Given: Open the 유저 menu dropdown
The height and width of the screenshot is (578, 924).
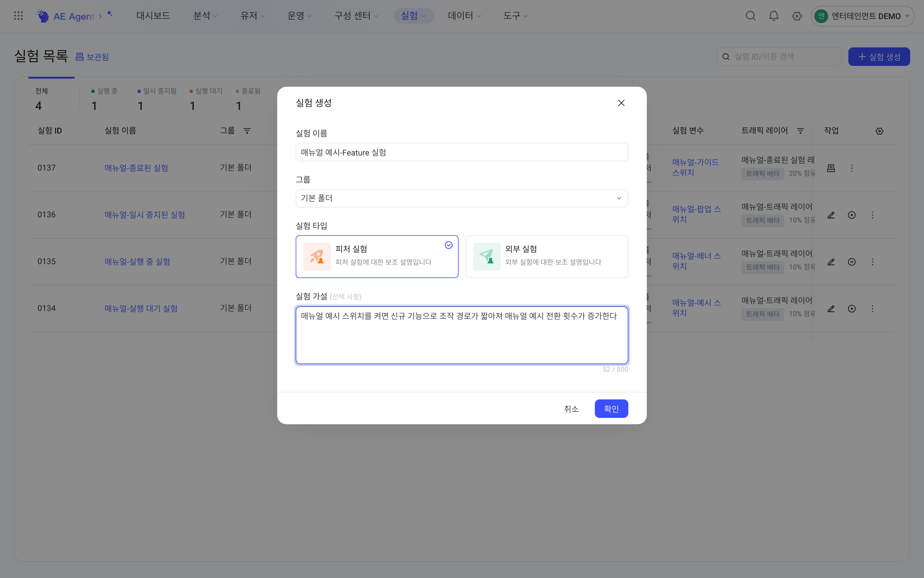Looking at the screenshot, I should 252,16.
